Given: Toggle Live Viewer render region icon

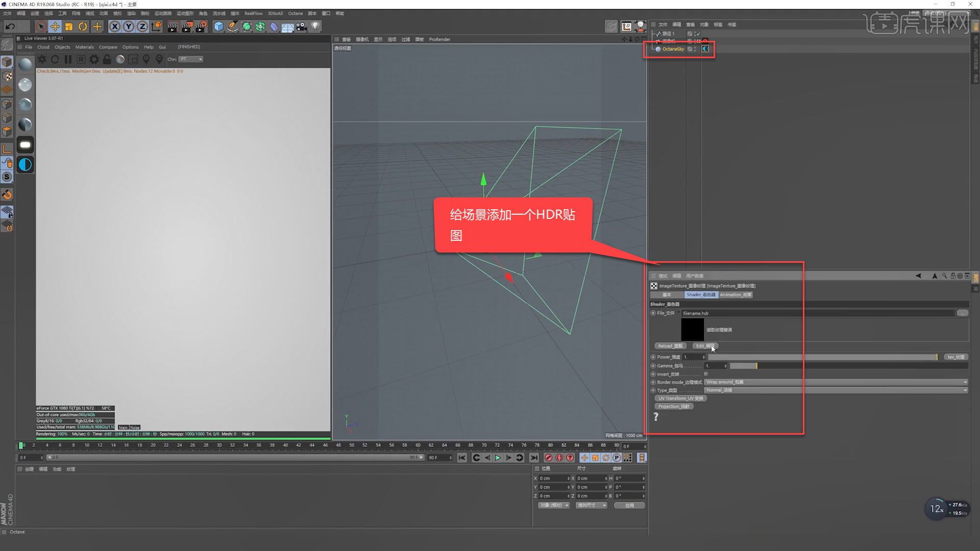Looking at the screenshot, I should [x=133, y=59].
